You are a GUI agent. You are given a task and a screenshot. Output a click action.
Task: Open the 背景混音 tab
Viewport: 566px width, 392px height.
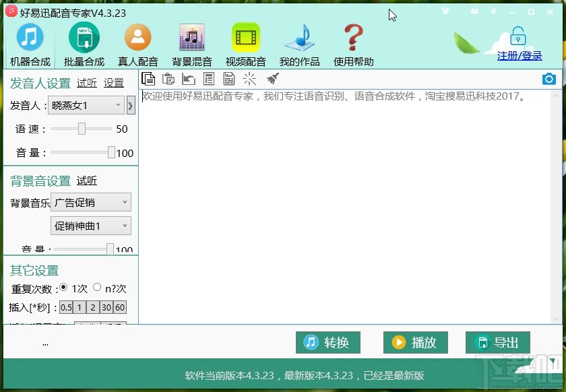[191, 45]
